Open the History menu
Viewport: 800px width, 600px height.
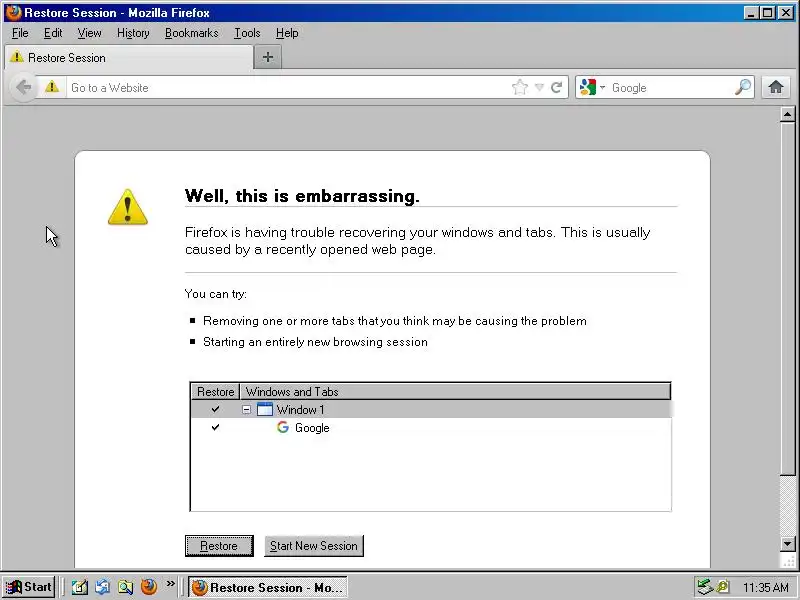point(133,33)
